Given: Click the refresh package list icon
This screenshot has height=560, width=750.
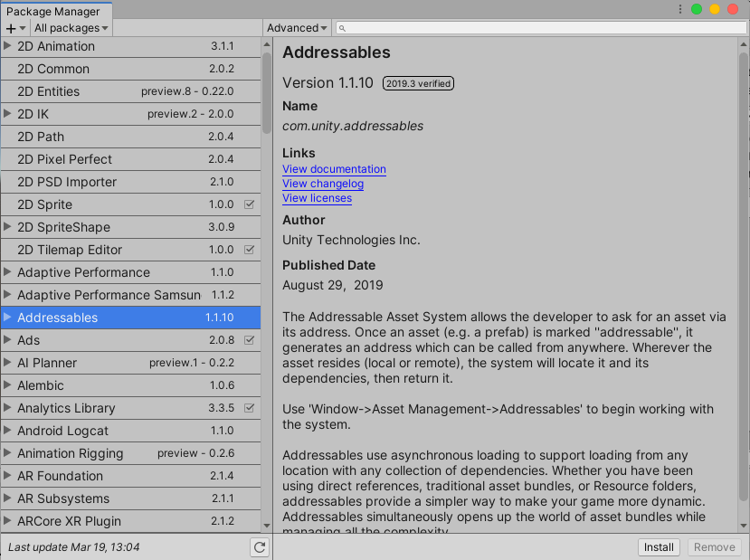Looking at the screenshot, I should [260, 547].
